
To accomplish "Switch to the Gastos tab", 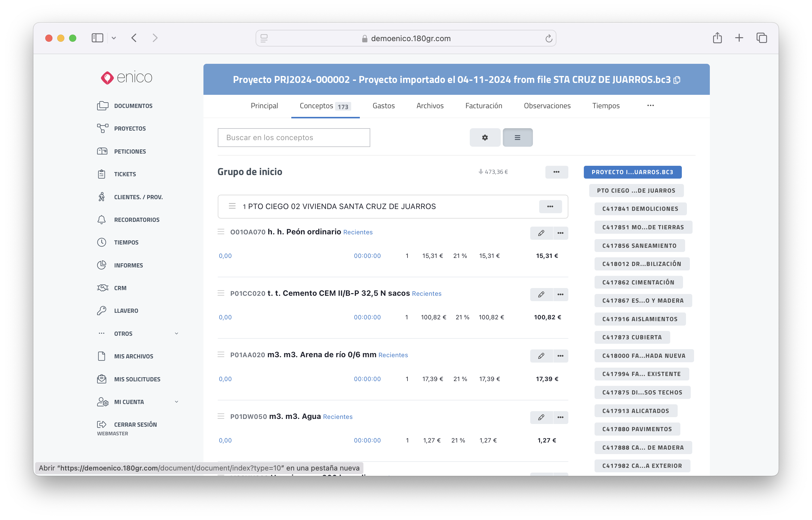I will click(x=383, y=106).
